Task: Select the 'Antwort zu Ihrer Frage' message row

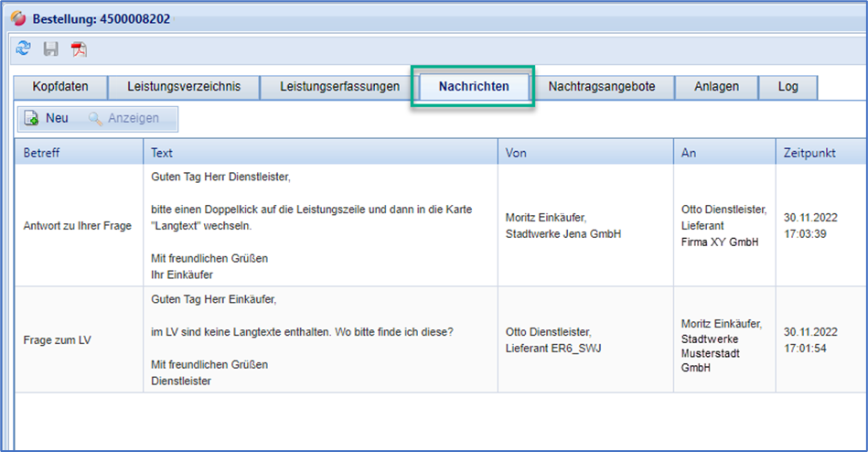Action: click(x=78, y=226)
